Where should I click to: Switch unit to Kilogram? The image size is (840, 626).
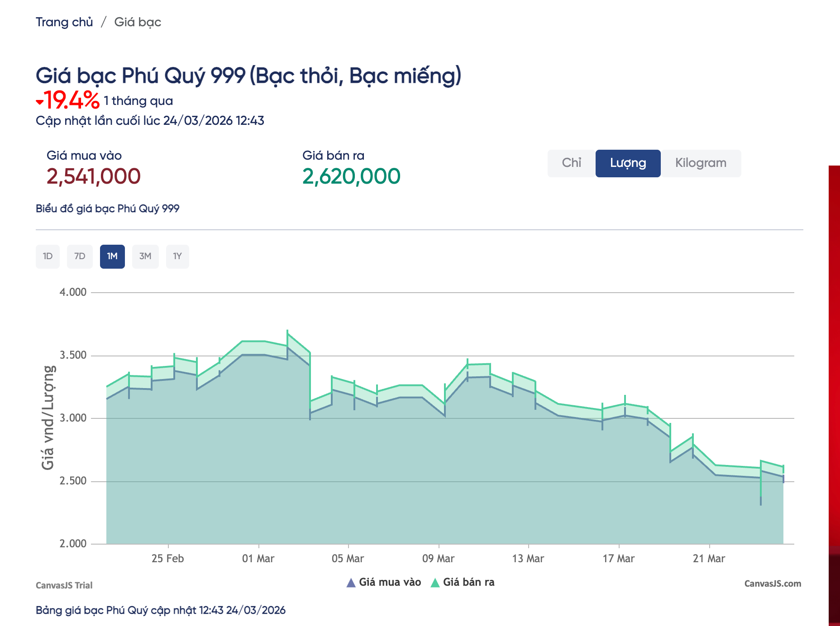point(700,163)
